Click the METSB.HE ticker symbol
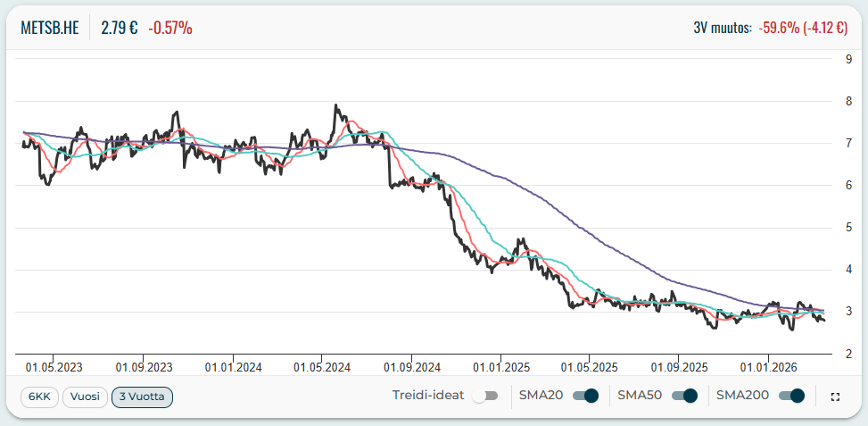This screenshot has height=426, width=868. click(50, 28)
